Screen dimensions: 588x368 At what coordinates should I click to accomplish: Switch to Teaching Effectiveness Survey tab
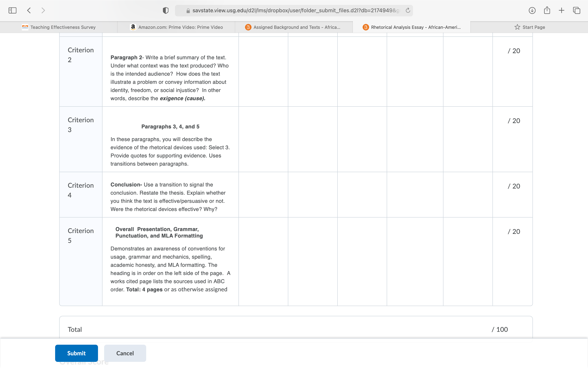59,27
